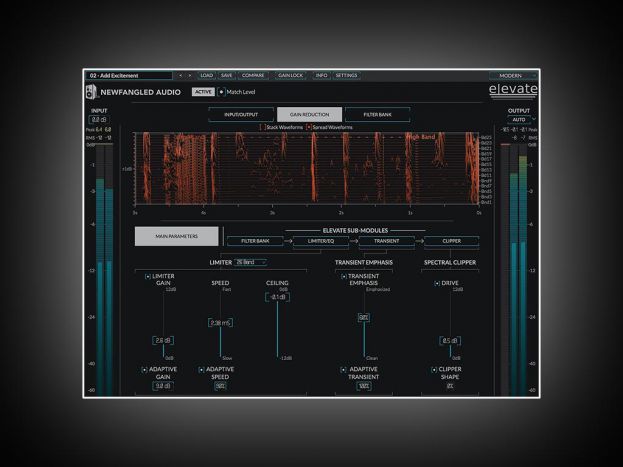This screenshot has width=623, height=467.
Task: Switch to the GAIN REDUCTION display tab
Action: click(x=310, y=114)
